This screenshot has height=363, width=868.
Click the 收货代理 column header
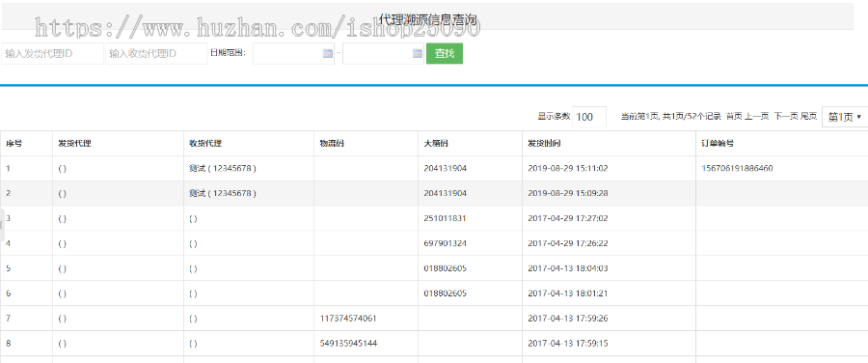click(205, 144)
